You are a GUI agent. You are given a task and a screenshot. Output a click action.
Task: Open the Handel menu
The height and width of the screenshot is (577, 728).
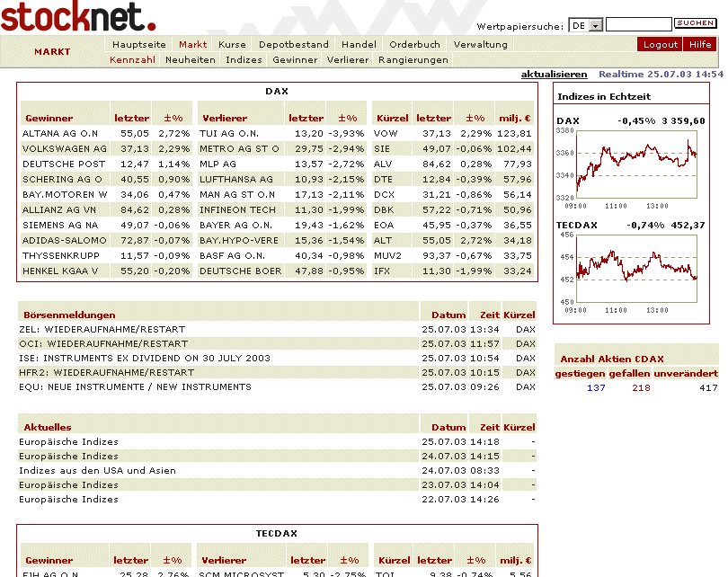click(359, 45)
